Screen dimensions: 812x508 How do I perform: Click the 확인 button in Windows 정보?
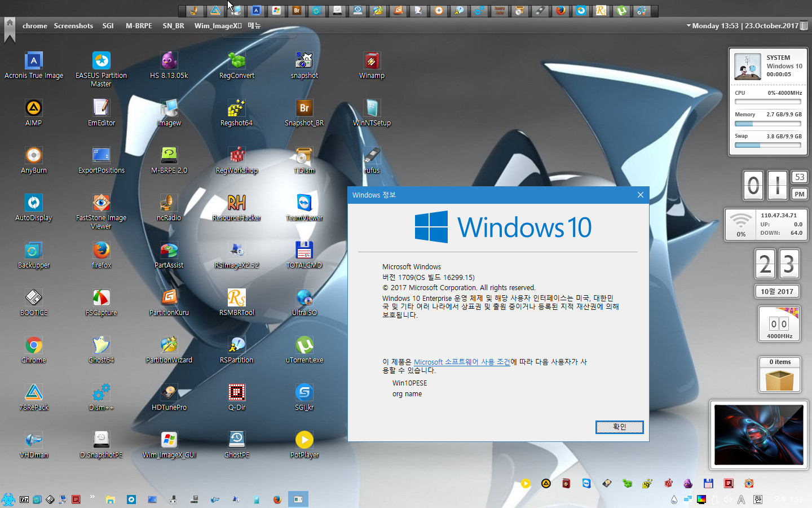[x=619, y=427]
